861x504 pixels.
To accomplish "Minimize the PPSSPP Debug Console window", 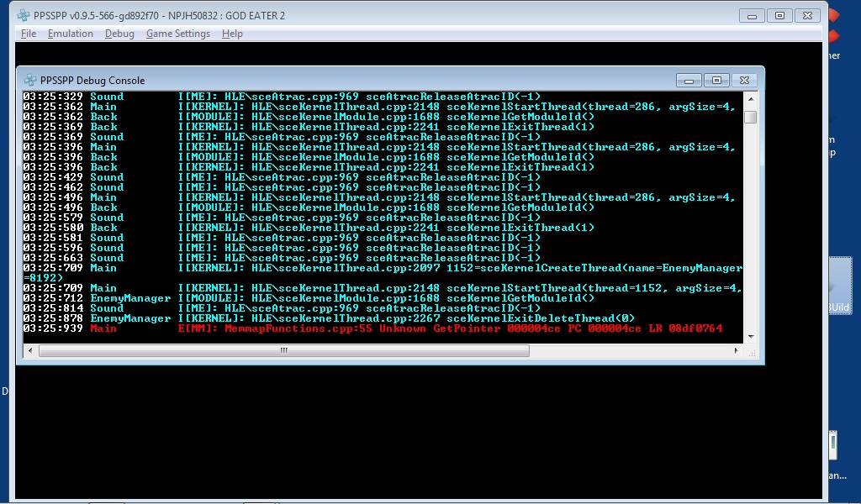I will (689, 81).
